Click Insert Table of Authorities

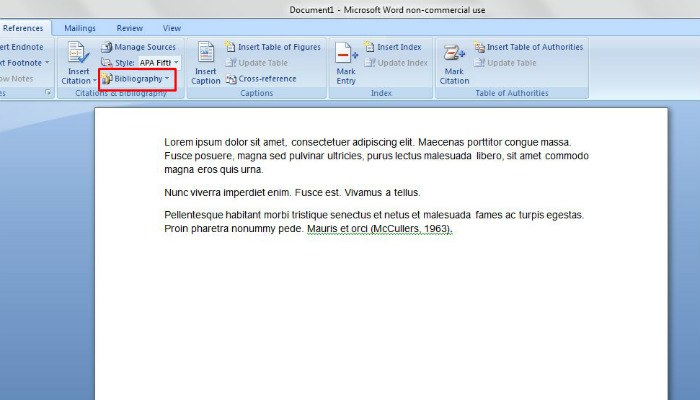[529, 47]
